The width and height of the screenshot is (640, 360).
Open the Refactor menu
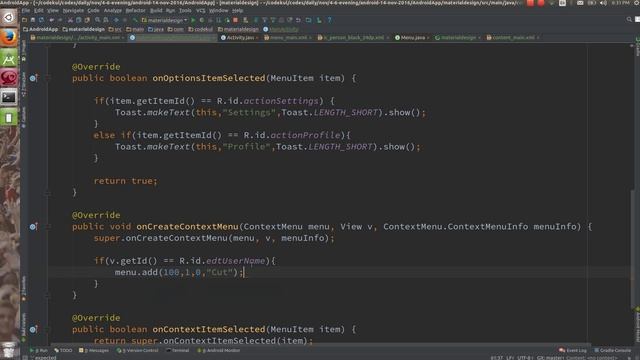(136, 11)
